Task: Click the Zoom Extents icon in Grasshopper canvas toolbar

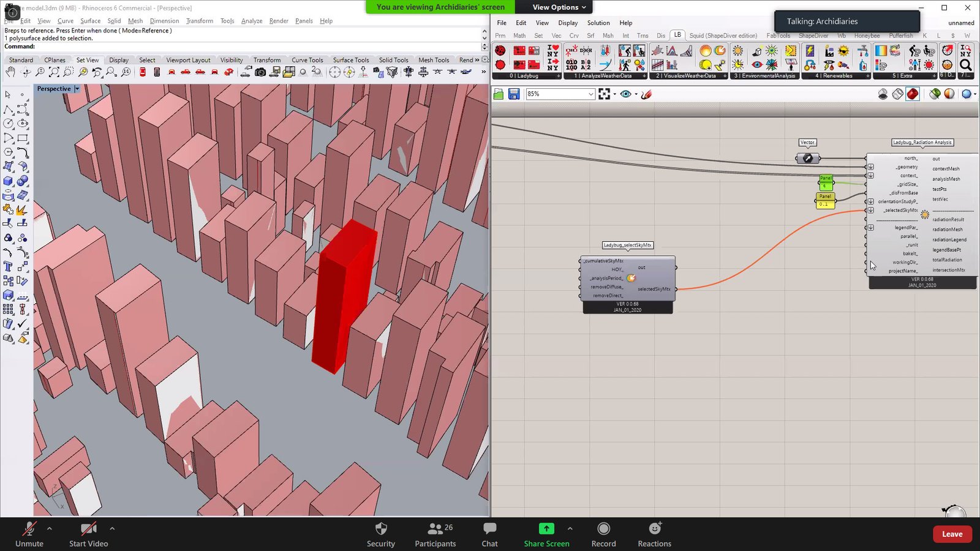Action: point(605,94)
